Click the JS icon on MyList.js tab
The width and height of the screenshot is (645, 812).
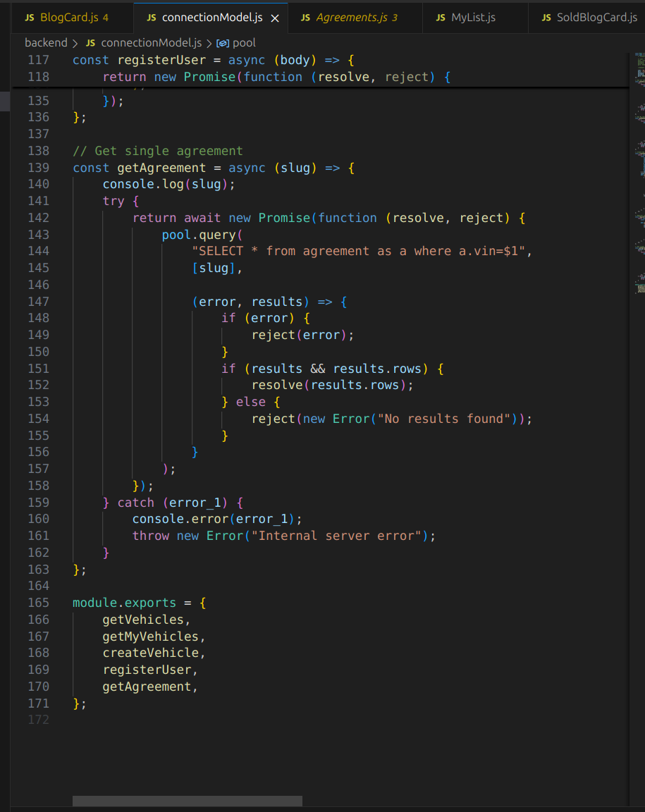(x=441, y=18)
